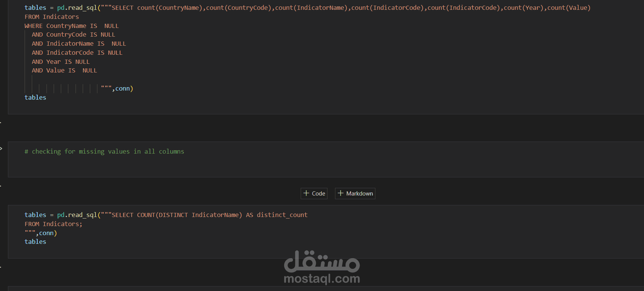This screenshot has width=644, height=291.
Task: Click the 'AND IndicatorName IS NULL' line
Action: 79,44
